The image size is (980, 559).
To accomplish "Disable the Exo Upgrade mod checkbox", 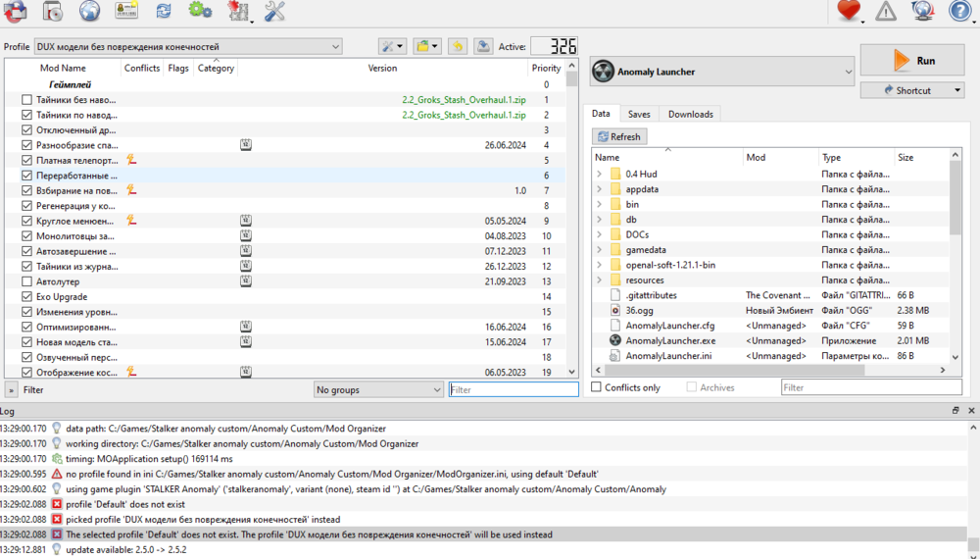I will click(x=27, y=296).
